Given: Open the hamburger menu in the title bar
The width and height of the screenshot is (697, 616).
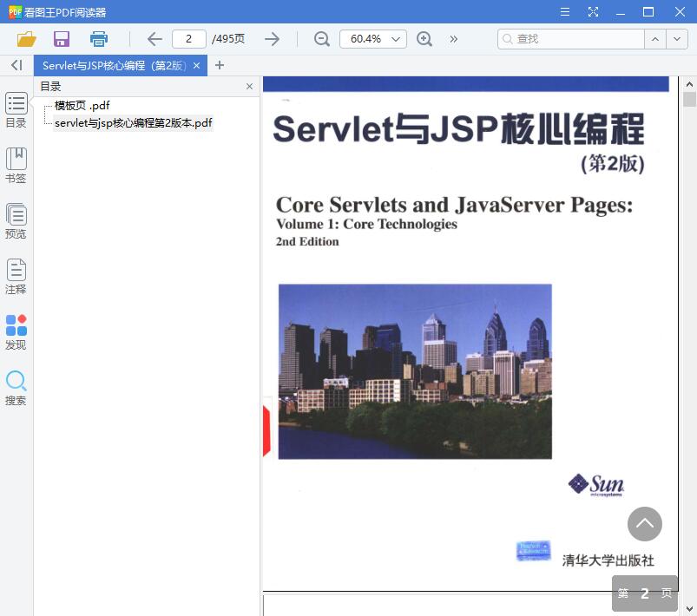Looking at the screenshot, I should [564, 11].
